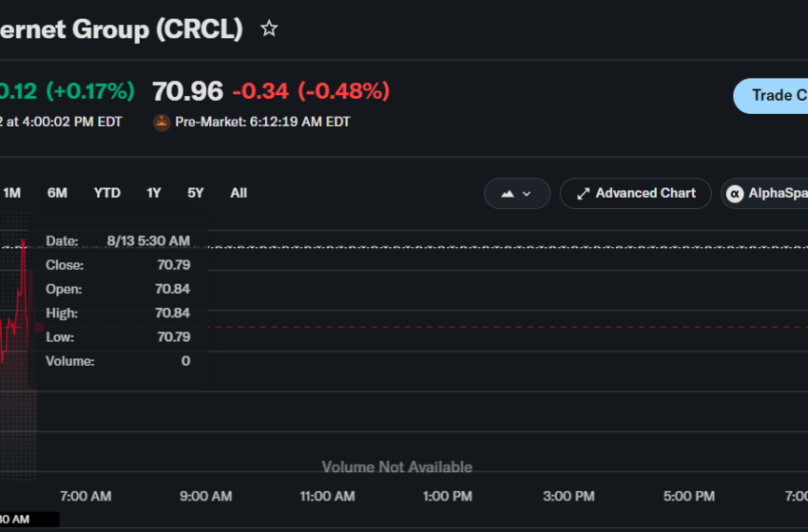Select the YTD time range
Image resolution: width=808 pixels, height=532 pixels.
click(107, 193)
